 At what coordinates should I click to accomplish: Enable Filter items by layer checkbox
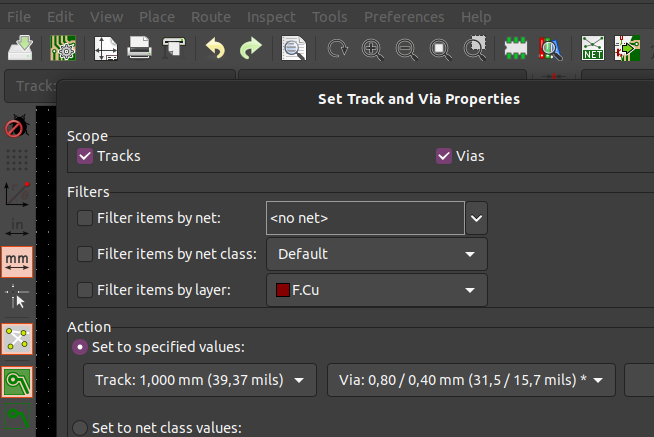(x=85, y=290)
